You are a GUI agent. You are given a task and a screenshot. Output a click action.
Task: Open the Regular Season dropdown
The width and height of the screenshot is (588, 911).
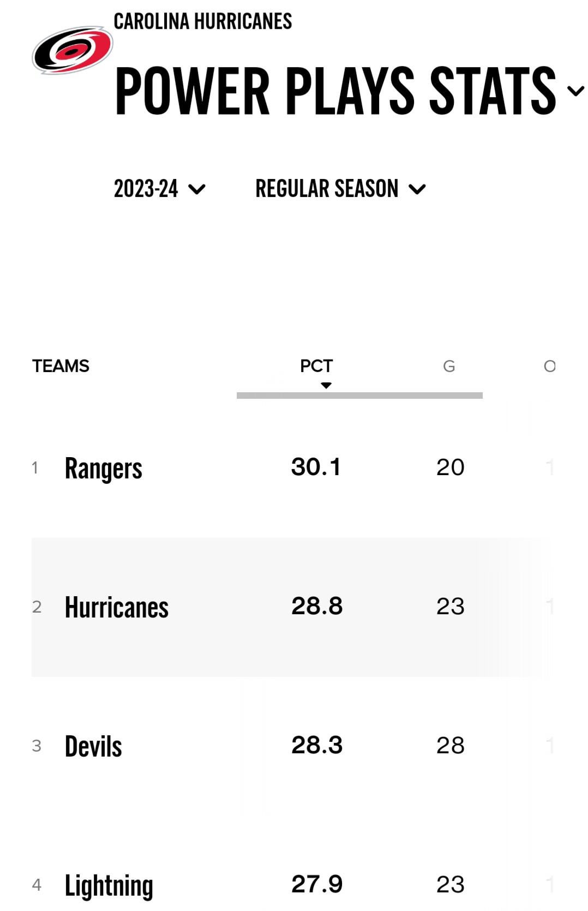(340, 189)
